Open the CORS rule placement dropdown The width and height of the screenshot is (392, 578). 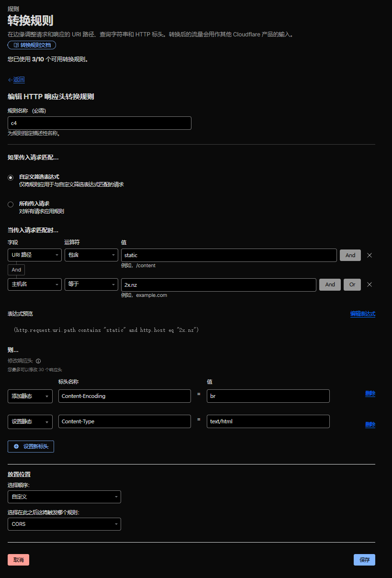[64, 524]
